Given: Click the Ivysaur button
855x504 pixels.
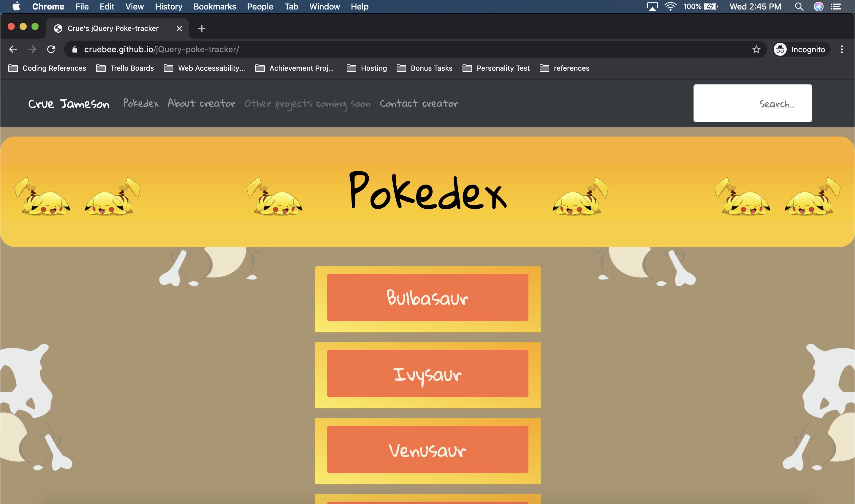Looking at the screenshot, I should point(428,374).
